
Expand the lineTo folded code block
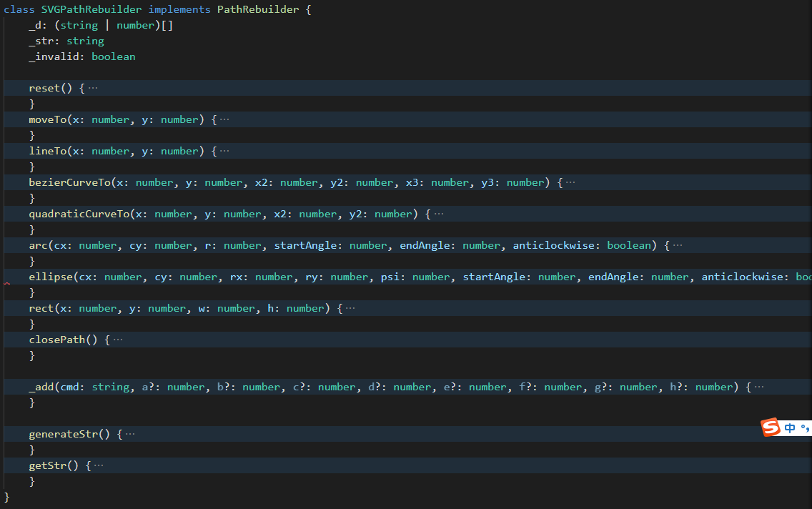(x=224, y=150)
